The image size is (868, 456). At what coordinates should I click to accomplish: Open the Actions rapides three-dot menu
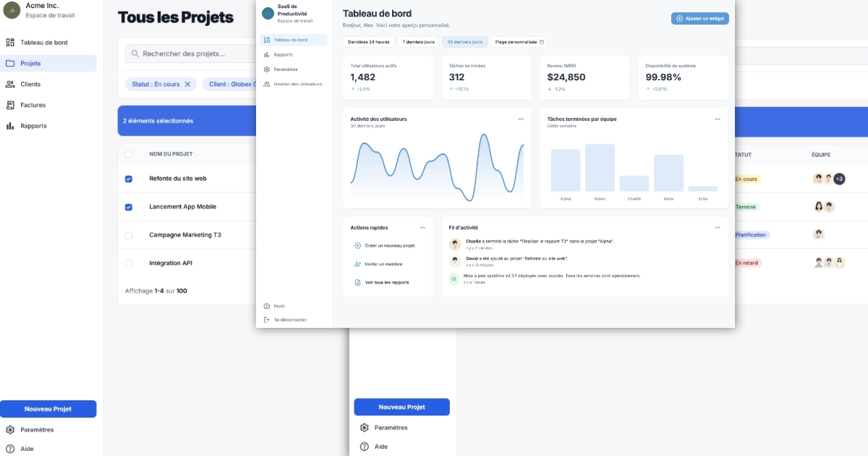pyautogui.click(x=423, y=227)
